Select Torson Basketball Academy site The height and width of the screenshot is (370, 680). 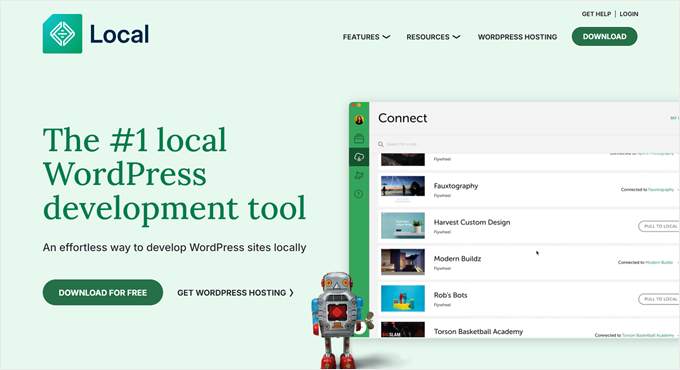coord(528,328)
